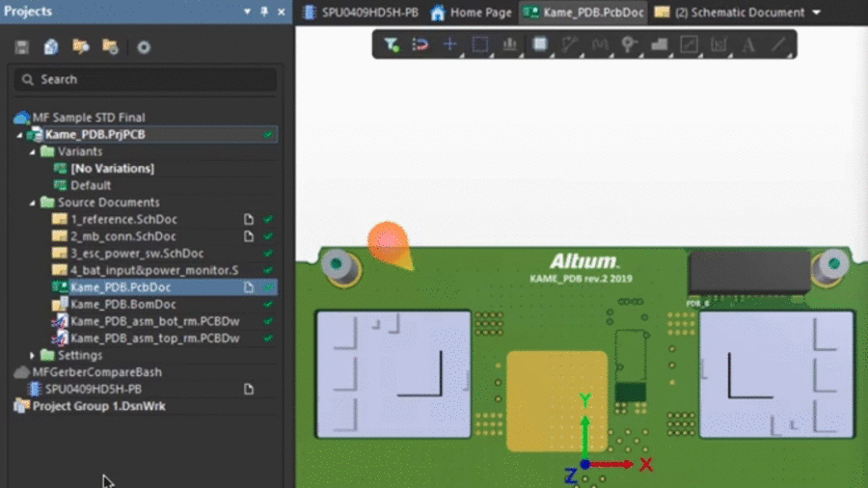Screen dimensions: 868x488
Task: Click the Open project folder icon
Action: coord(81,47)
